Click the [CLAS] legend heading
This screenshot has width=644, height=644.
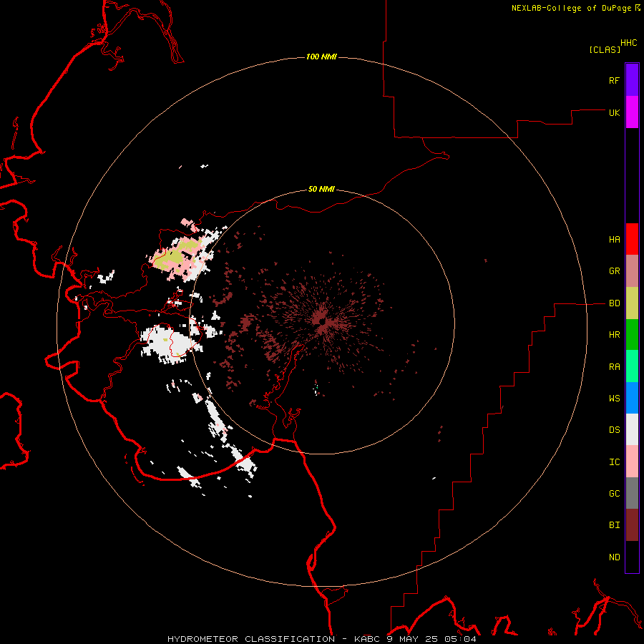click(x=605, y=49)
